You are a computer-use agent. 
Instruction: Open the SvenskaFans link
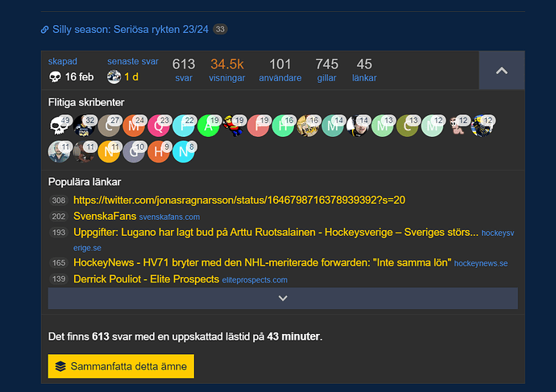(104, 217)
